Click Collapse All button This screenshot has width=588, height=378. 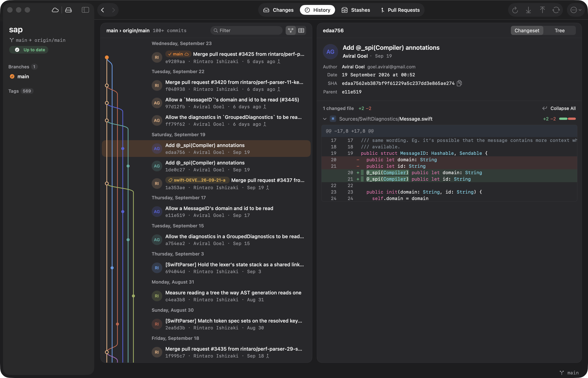click(x=559, y=108)
